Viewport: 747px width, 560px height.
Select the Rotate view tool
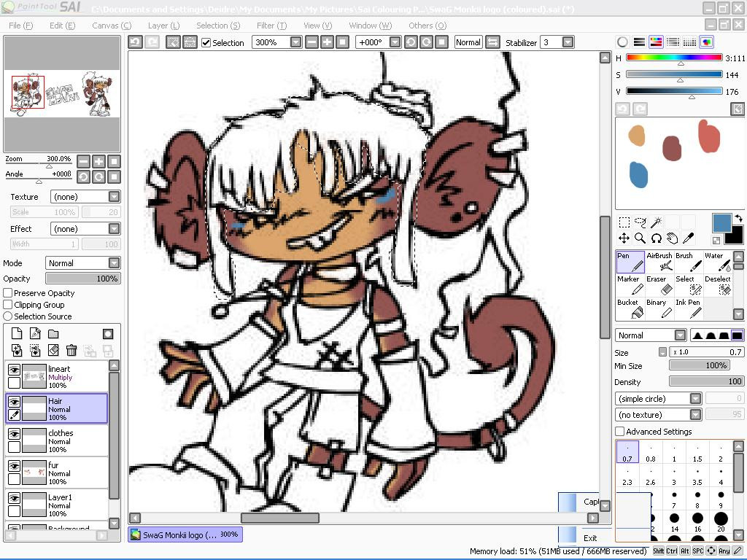[657, 238]
